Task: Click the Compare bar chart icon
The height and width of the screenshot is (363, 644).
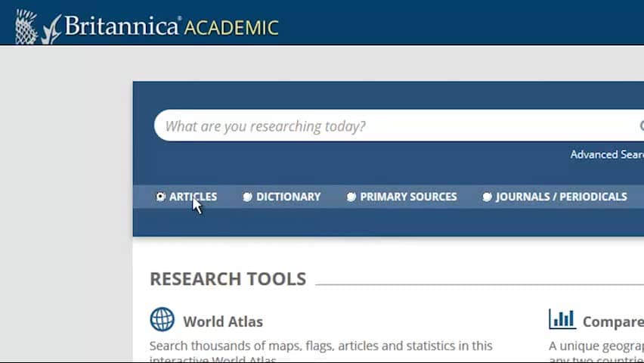Action: coord(562,319)
